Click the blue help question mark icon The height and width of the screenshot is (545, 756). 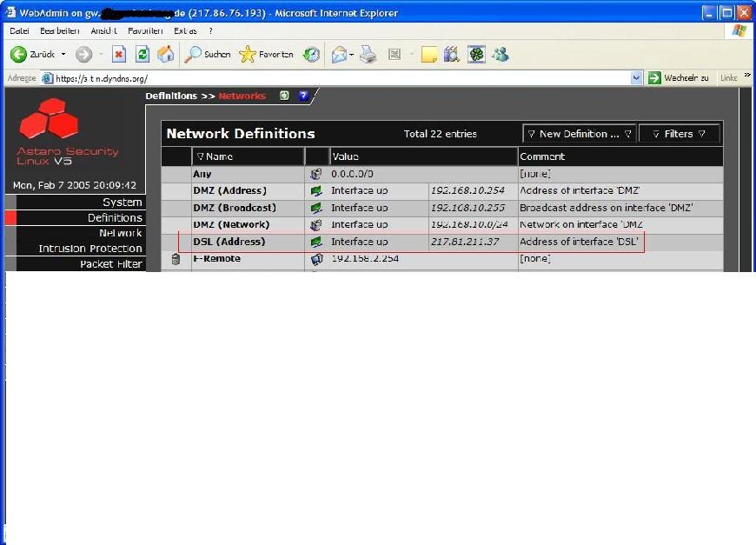click(303, 96)
